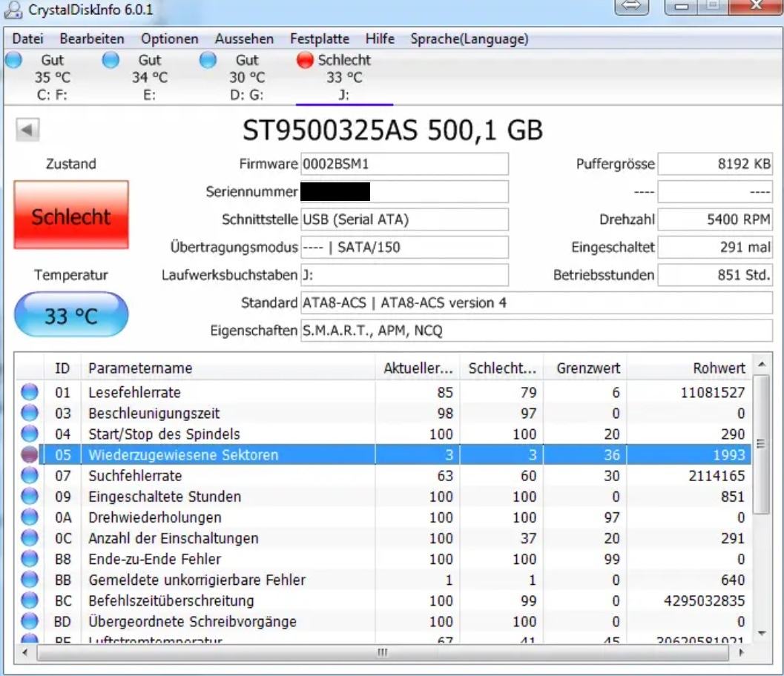Image resolution: width=784 pixels, height=676 pixels.
Task: Click the Parametername column header
Action: pos(228,368)
